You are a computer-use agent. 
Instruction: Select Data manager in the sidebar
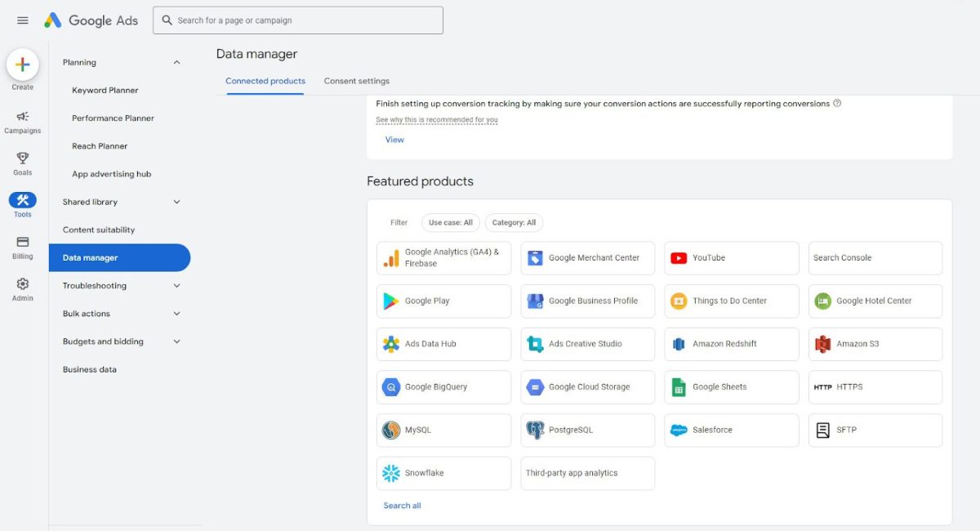point(119,257)
